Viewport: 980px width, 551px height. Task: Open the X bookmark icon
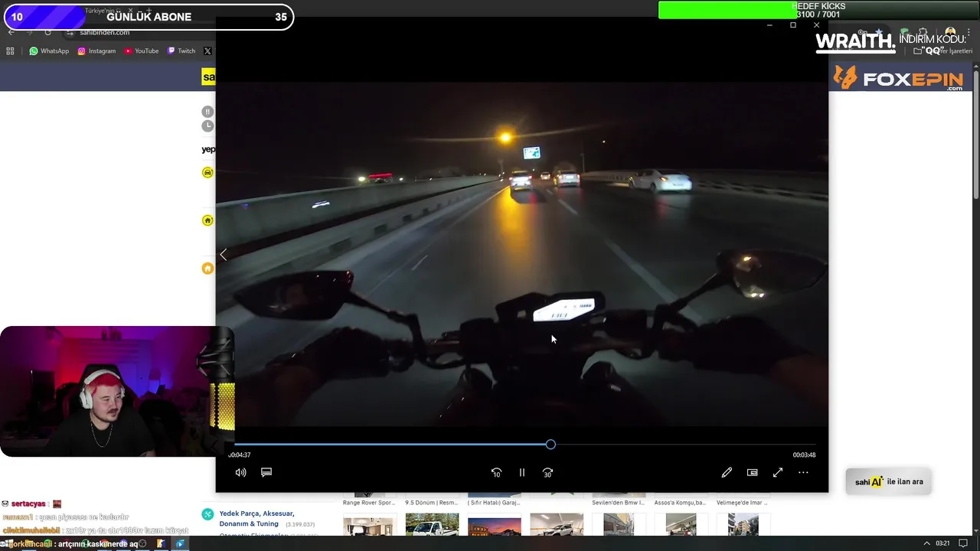pyautogui.click(x=207, y=51)
